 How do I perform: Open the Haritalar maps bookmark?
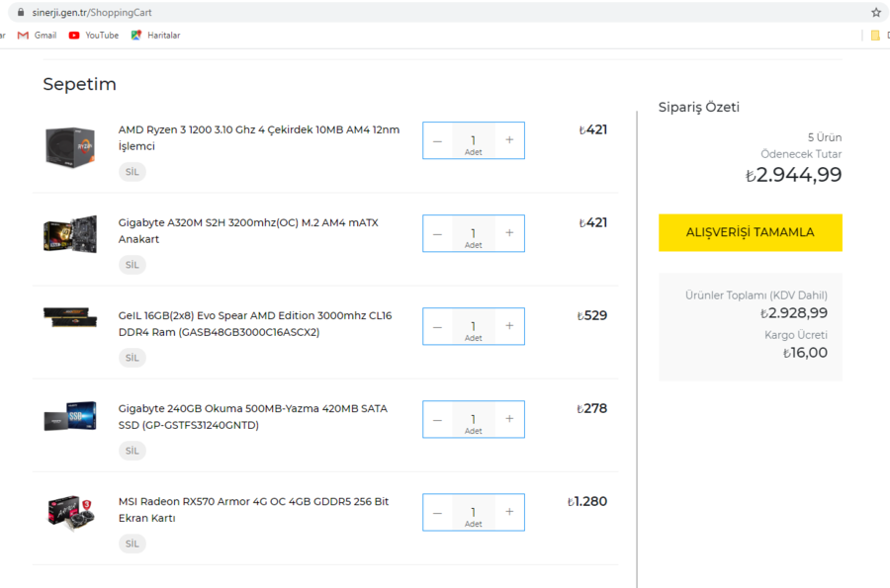155,36
